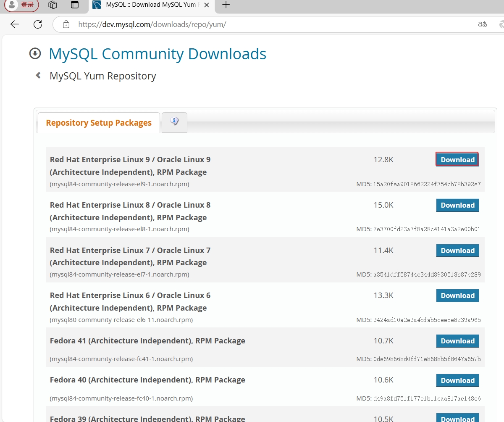Image resolution: width=504 pixels, height=422 pixels.
Task: Select the Repository Setup Packages tab
Action: tap(99, 123)
